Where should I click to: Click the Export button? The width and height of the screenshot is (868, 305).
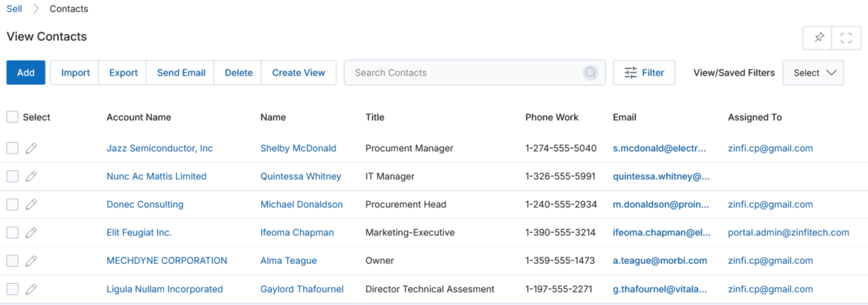click(123, 73)
